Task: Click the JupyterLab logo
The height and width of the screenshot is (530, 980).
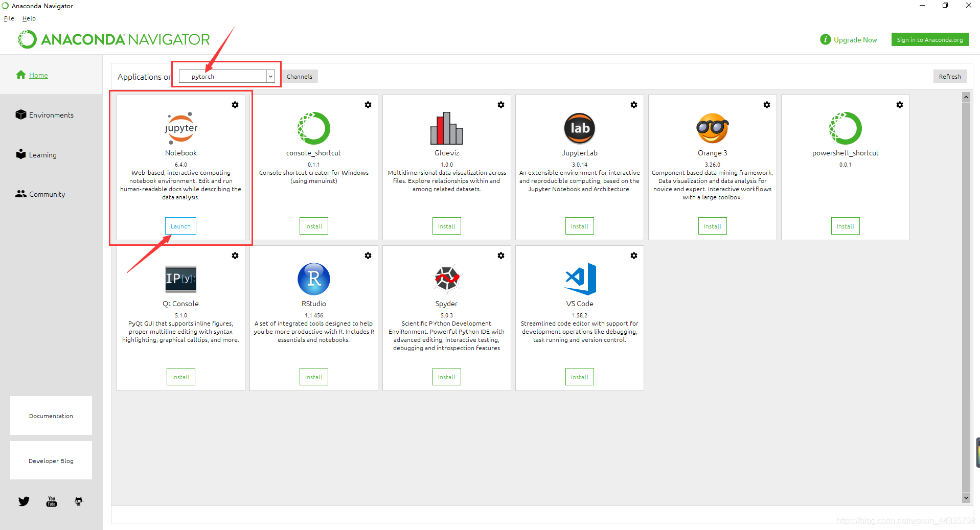Action: (580, 128)
